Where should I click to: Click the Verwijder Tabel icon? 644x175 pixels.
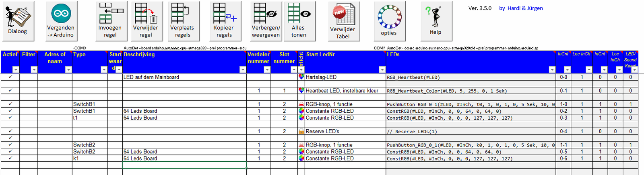pyautogui.click(x=343, y=21)
